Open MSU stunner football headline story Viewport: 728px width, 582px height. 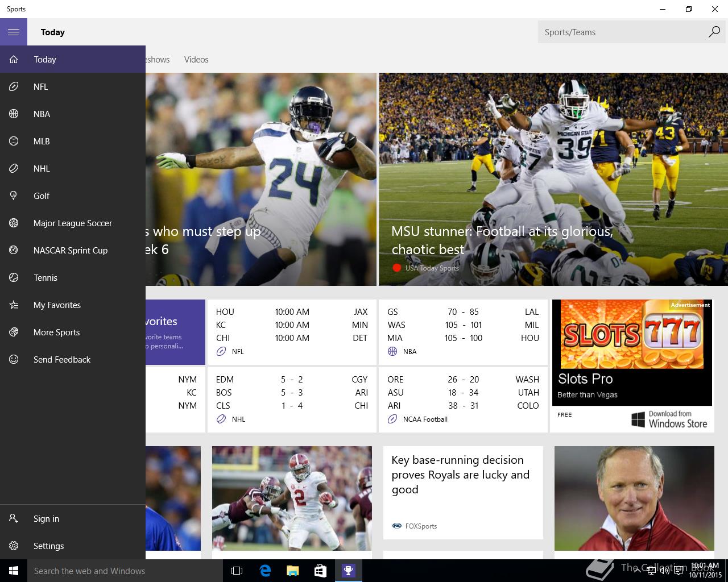click(x=502, y=240)
